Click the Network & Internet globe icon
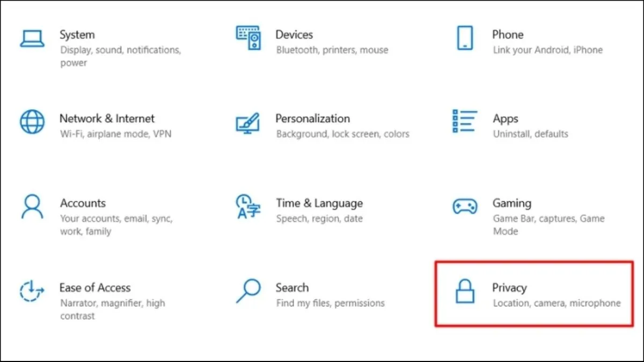The width and height of the screenshot is (644, 362). (32, 122)
